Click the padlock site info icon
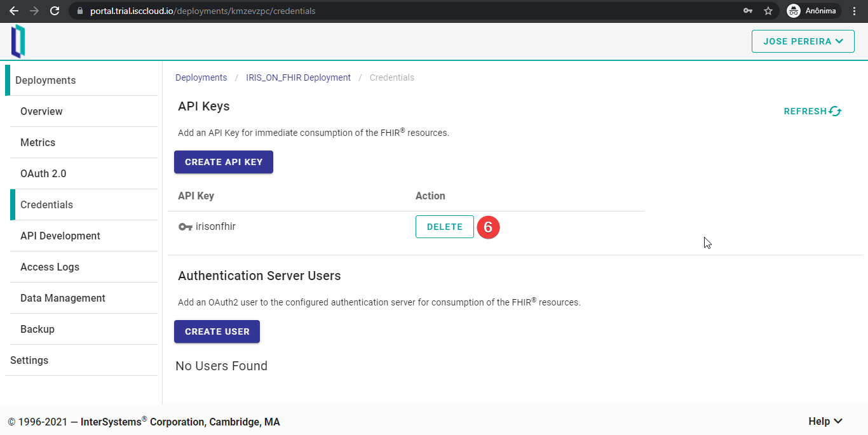868x435 pixels. point(79,11)
